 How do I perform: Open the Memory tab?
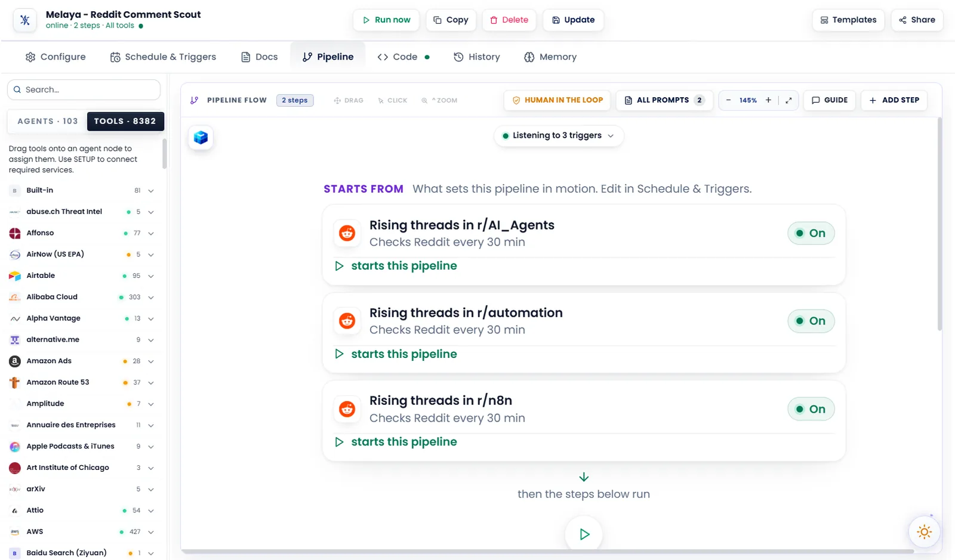(x=550, y=57)
